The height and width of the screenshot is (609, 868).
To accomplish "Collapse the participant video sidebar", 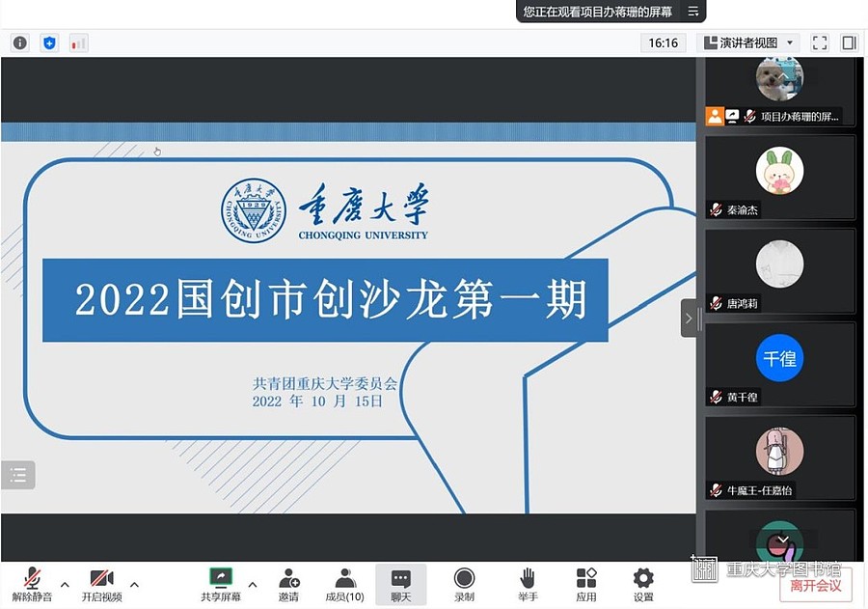I will pos(689,318).
